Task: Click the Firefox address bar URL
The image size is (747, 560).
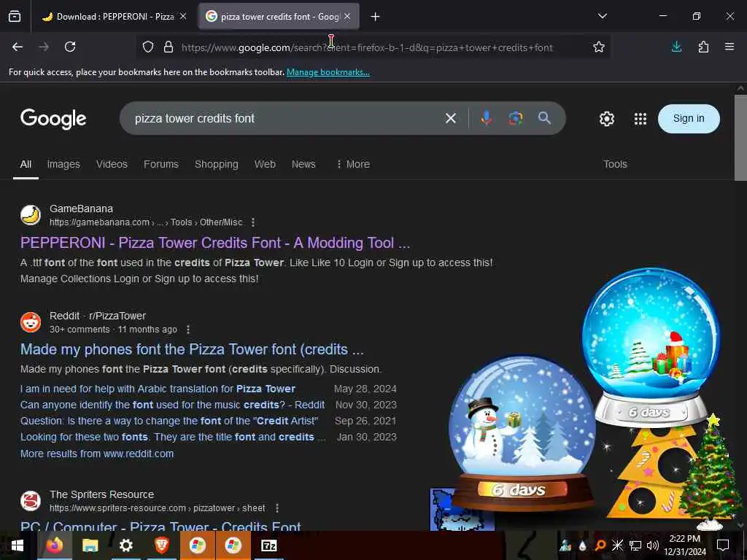Action: click(367, 47)
